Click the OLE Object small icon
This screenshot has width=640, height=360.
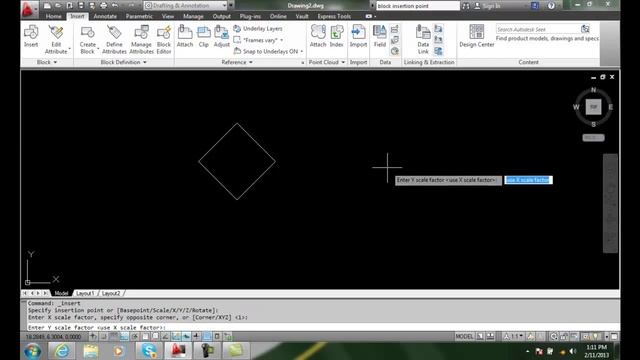(x=395, y=40)
